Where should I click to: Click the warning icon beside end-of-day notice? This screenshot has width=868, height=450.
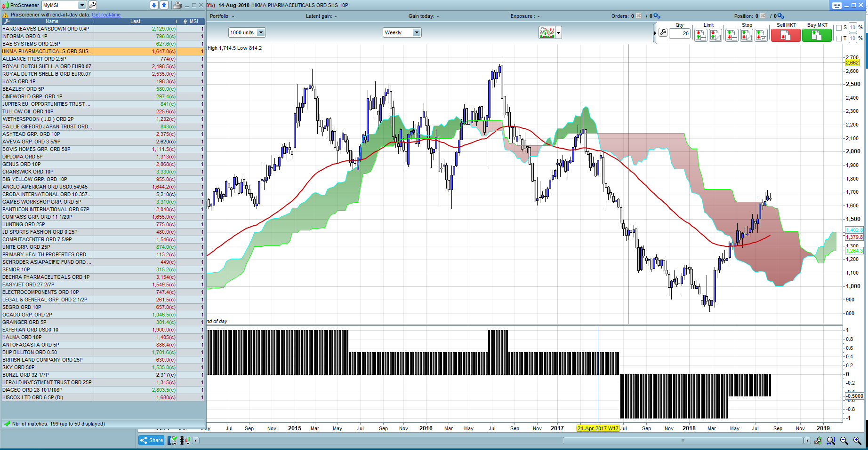[x=5, y=15]
